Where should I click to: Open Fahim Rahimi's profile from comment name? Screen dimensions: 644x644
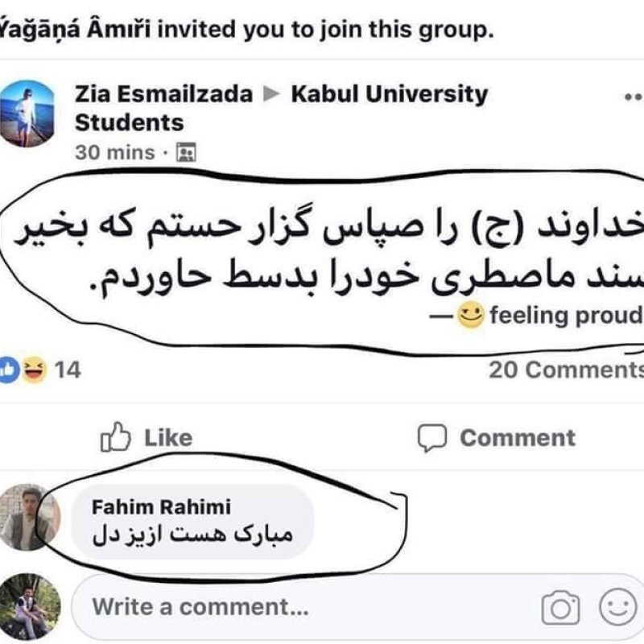point(161,506)
